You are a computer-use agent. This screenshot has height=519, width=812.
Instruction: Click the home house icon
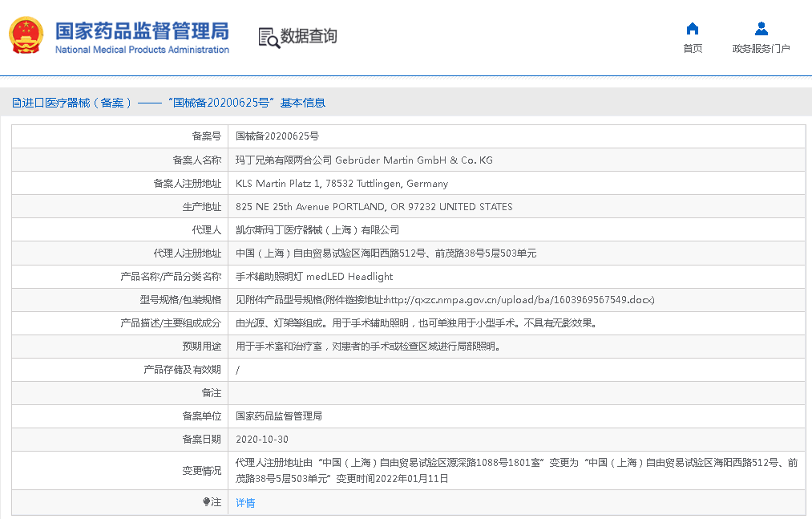pos(693,29)
